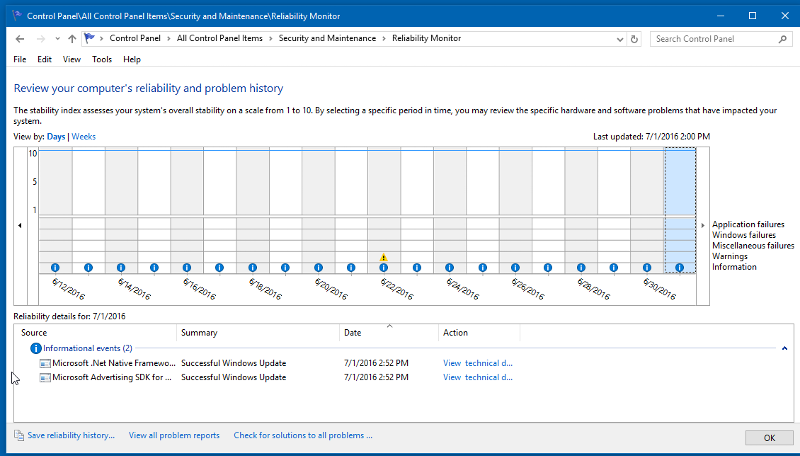Refresh the Reliability Monitor view
800x456 pixels.
(x=634, y=39)
